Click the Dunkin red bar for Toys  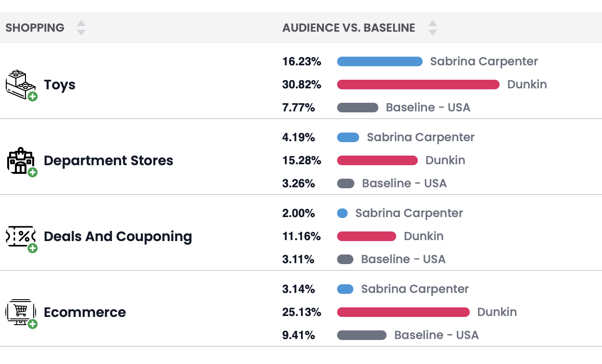coord(418,85)
